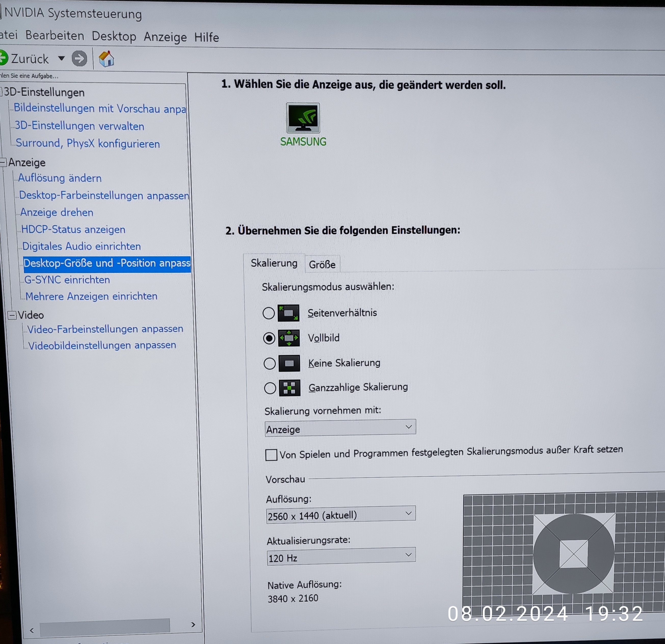Click the green Zurück back icon
Image resolution: width=665 pixels, height=644 pixels.
(x=3, y=58)
